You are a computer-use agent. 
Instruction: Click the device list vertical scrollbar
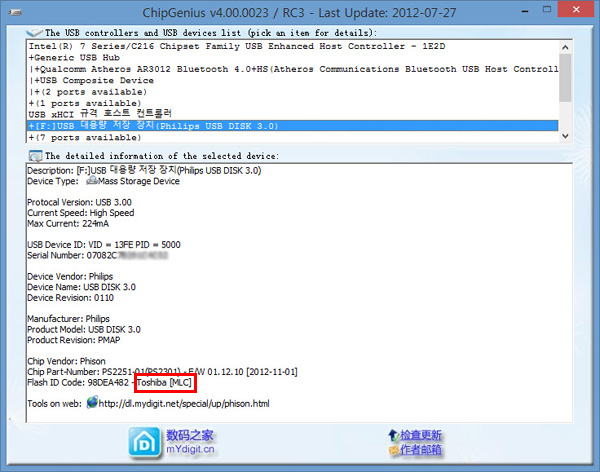coord(565,90)
